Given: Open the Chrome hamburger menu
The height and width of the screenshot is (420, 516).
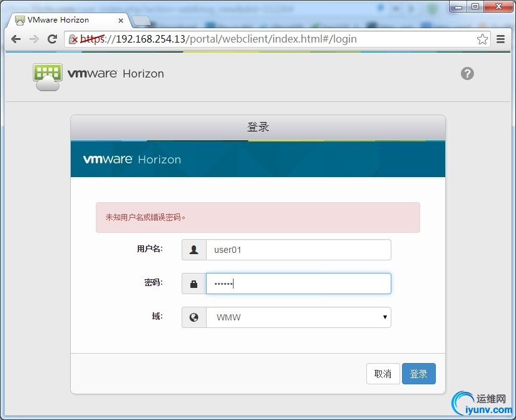Looking at the screenshot, I should pos(500,39).
